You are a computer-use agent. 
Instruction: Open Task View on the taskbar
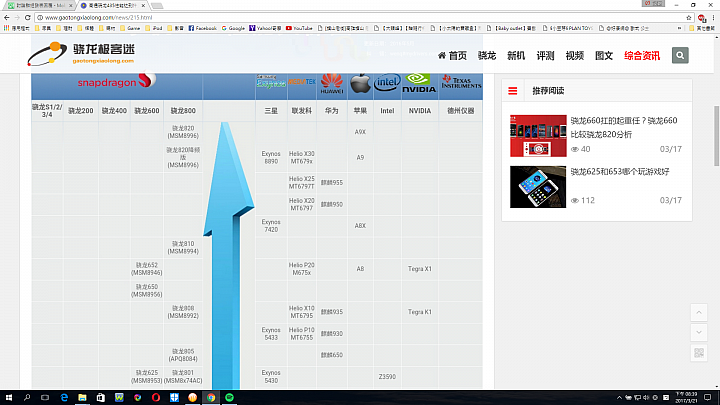click(45, 398)
